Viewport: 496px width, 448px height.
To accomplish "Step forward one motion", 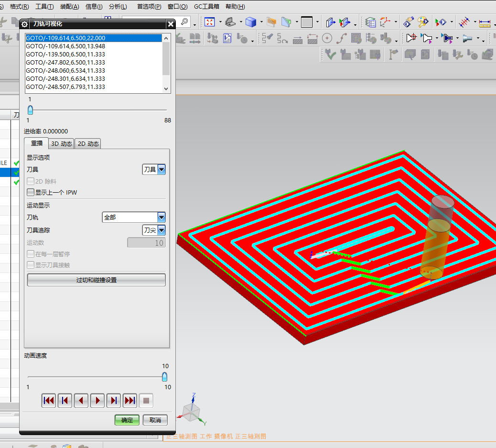I will pos(114,401).
